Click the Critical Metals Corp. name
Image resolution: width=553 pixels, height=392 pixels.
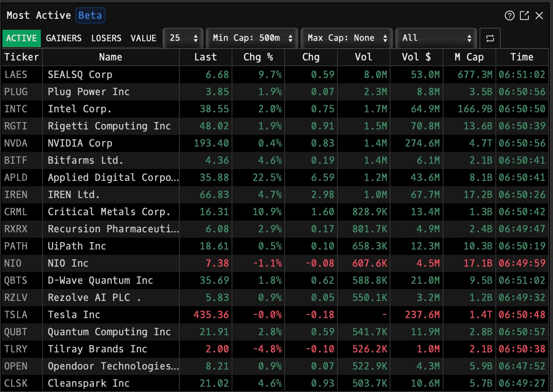(109, 212)
